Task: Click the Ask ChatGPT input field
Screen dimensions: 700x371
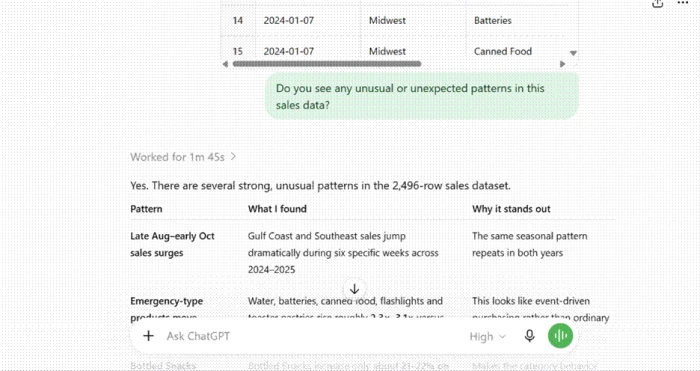Action: (312, 336)
